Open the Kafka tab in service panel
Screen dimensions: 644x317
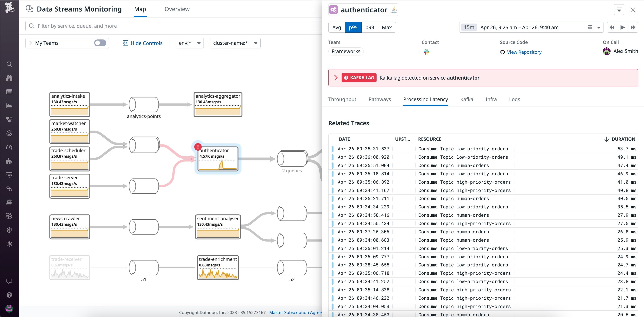pos(466,99)
